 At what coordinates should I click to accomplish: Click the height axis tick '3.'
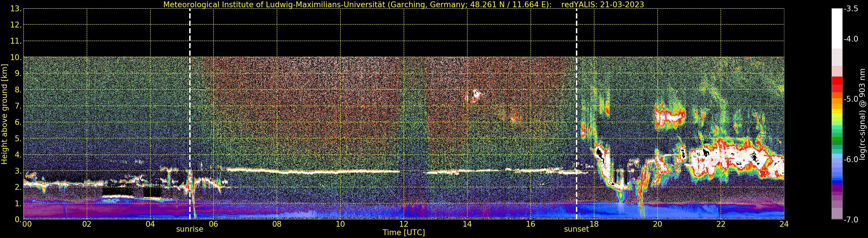tap(18, 171)
